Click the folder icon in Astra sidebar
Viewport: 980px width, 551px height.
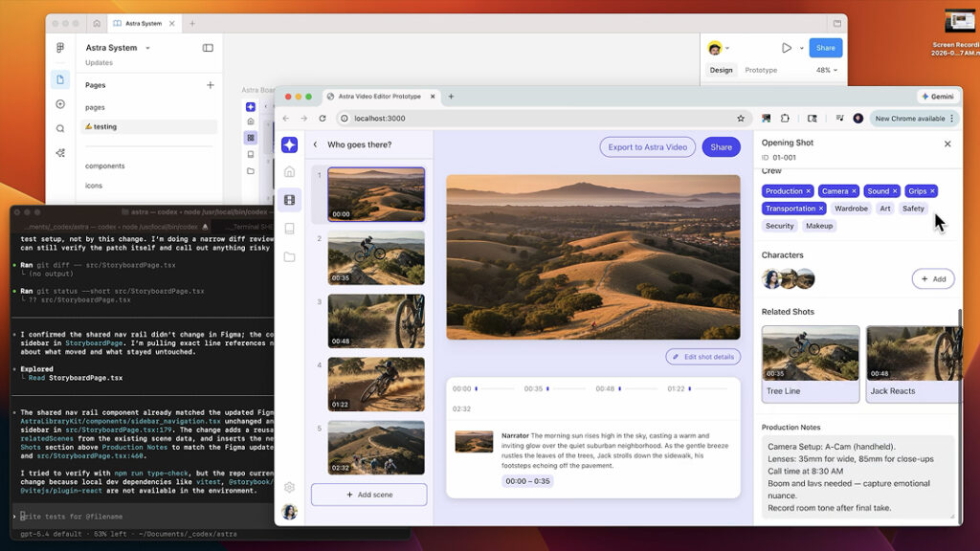click(289, 256)
